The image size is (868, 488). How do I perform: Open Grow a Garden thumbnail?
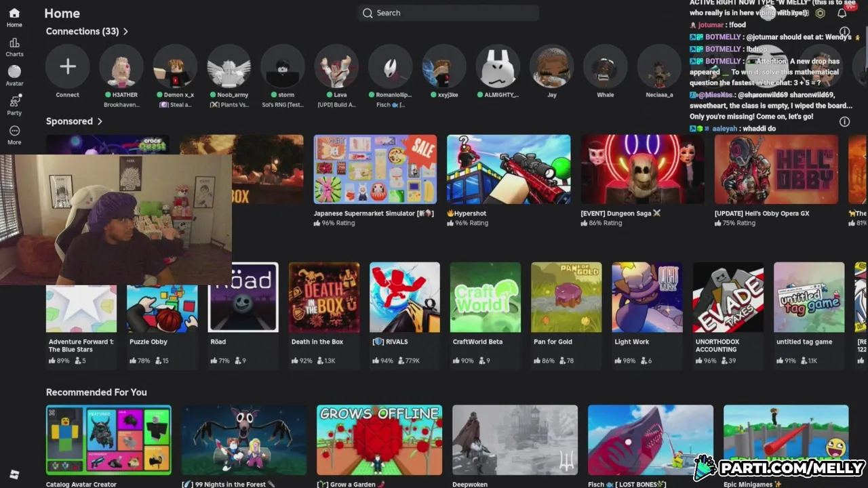click(379, 440)
